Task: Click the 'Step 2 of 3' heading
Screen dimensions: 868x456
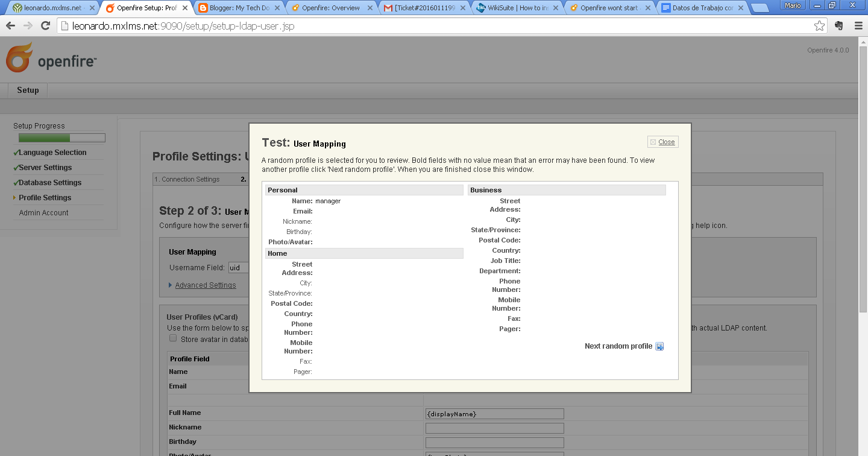Action: pyautogui.click(x=189, y=211)
